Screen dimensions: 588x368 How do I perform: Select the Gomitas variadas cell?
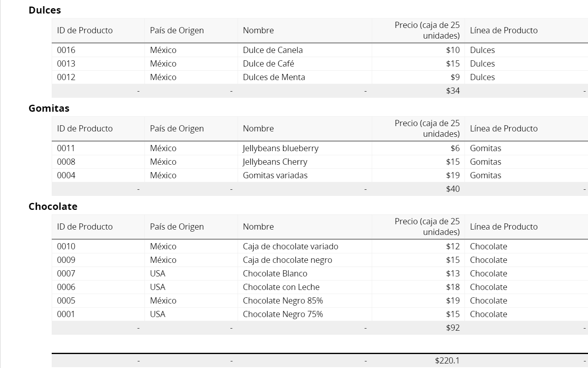coord(275,175)
